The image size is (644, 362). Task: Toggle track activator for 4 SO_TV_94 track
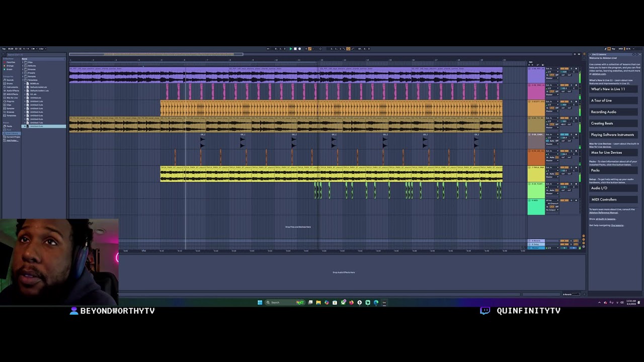coord(565,118)
